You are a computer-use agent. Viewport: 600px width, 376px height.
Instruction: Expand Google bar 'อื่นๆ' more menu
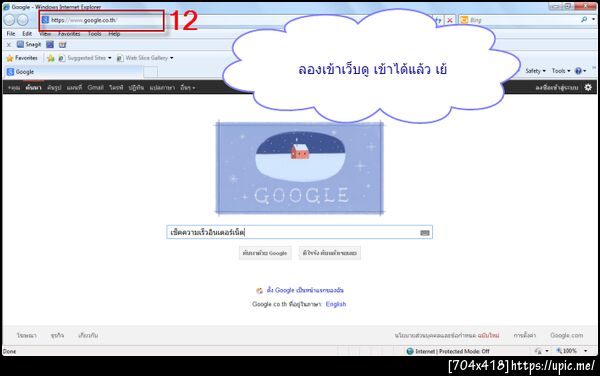pyautogui.click(x=188, y=88)
